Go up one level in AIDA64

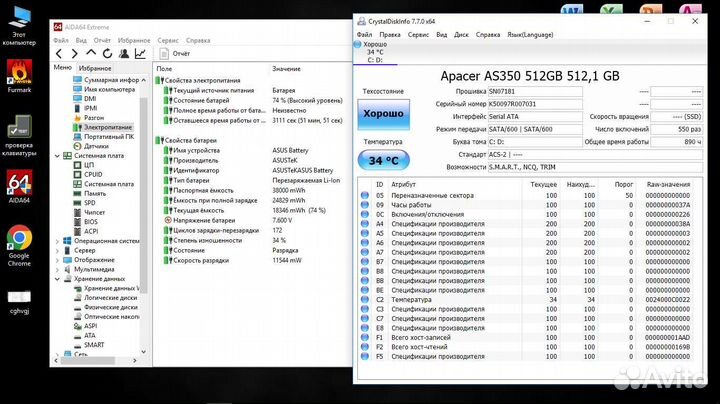tap(91, 53)
